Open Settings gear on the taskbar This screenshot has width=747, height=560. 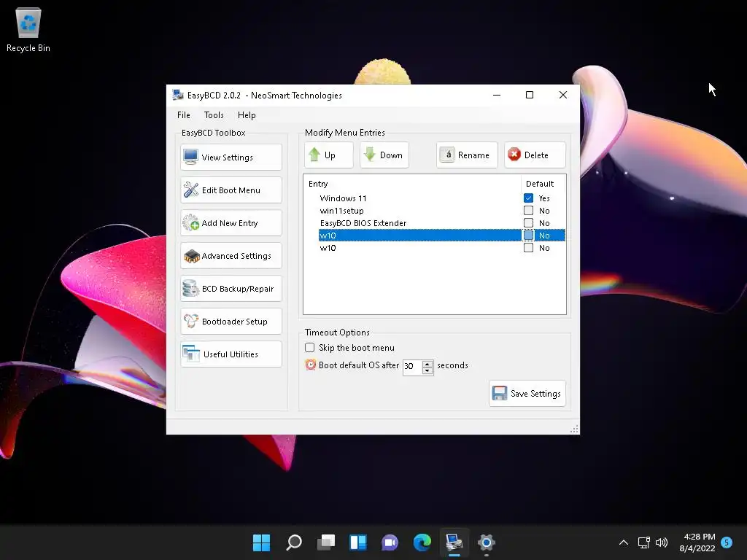tap(487, 542)
